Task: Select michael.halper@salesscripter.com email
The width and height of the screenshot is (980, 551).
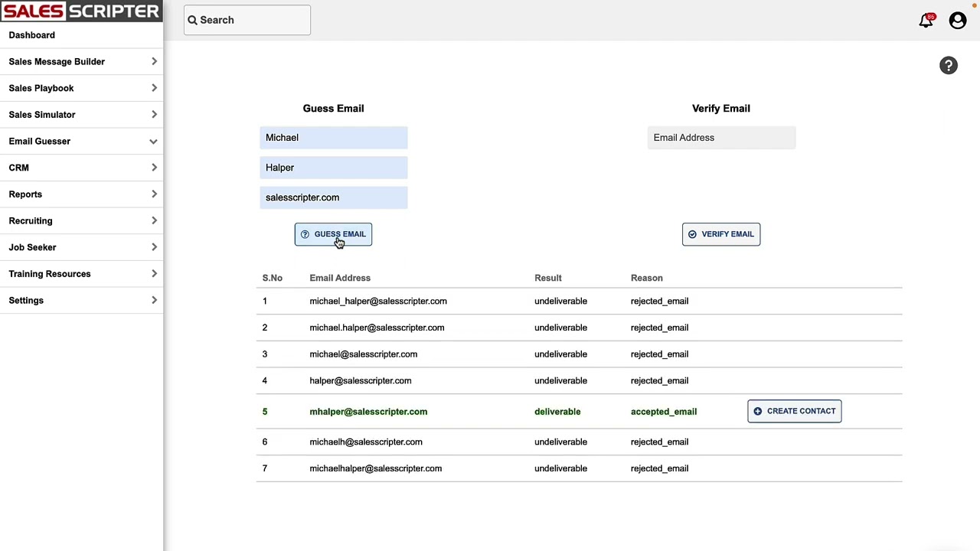Action: pyautogui.click(x=377, y=328)
